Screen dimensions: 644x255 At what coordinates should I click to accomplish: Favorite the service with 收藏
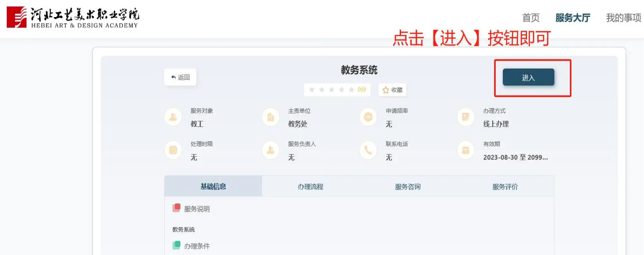tap(393, 90)
